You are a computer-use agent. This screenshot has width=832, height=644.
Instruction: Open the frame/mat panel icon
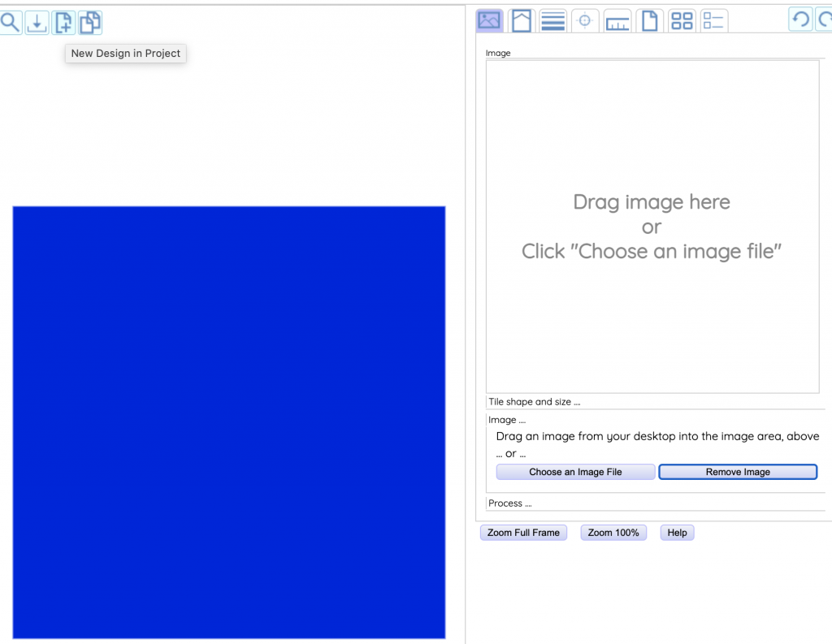522,21
